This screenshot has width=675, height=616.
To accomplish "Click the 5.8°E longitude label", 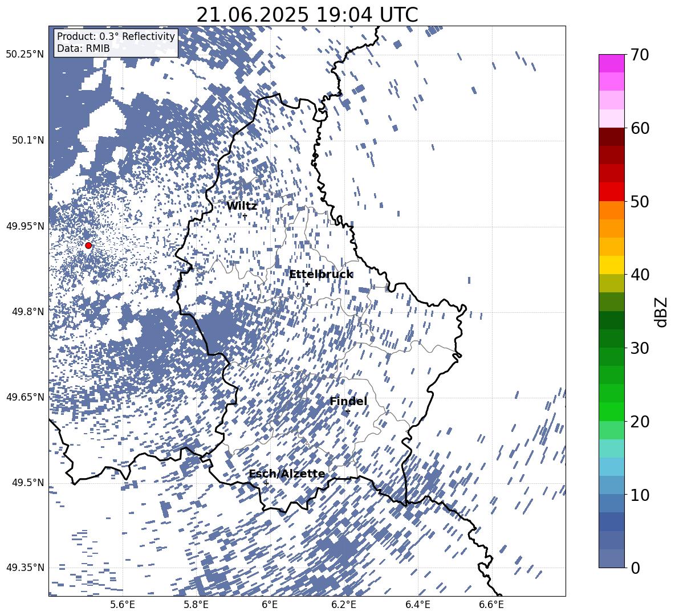I will 196,605.
